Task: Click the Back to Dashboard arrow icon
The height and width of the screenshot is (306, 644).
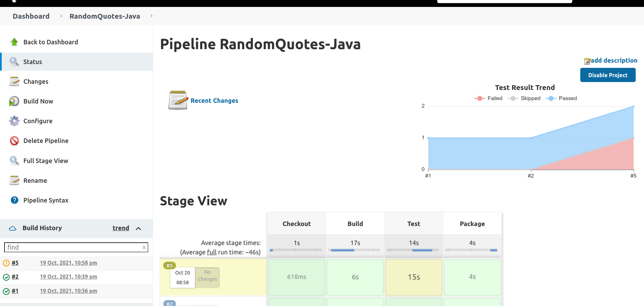Action: [x=14, y=42]
